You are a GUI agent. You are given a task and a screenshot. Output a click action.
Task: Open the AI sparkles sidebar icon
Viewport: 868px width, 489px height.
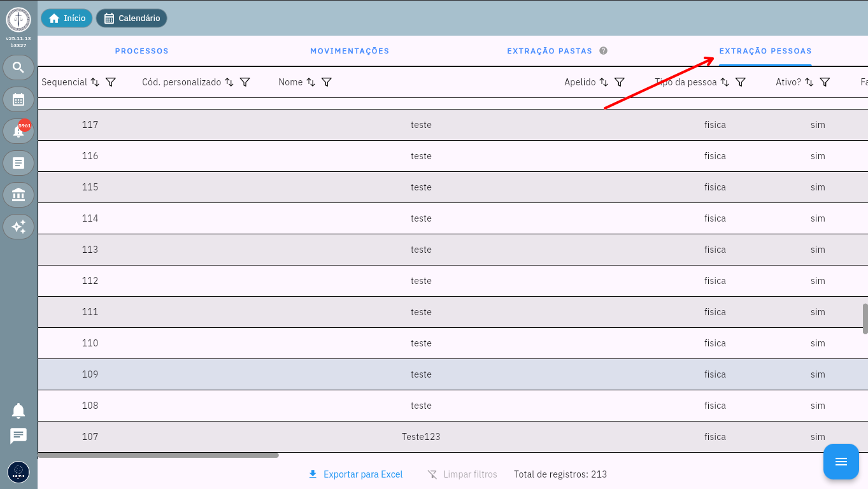[18, 226]
